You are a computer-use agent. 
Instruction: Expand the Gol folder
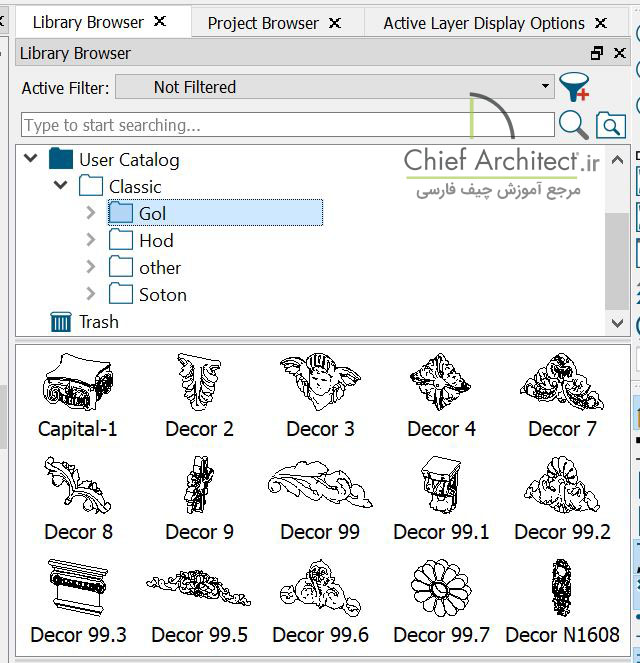(x=91, y=213)
